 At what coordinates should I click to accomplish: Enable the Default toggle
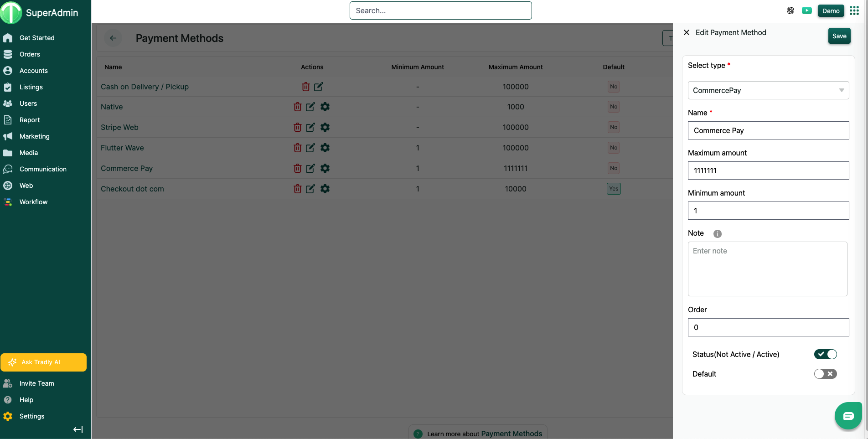825,374
